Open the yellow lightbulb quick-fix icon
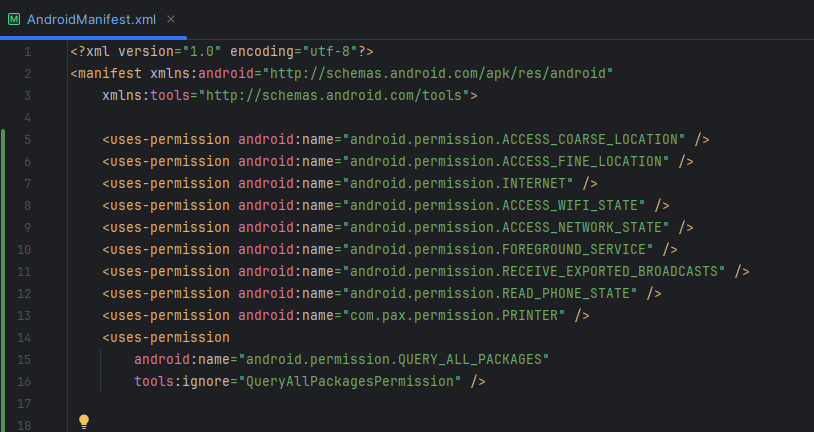This screenshot has height=432, width=814. click(x=84, y=421)
